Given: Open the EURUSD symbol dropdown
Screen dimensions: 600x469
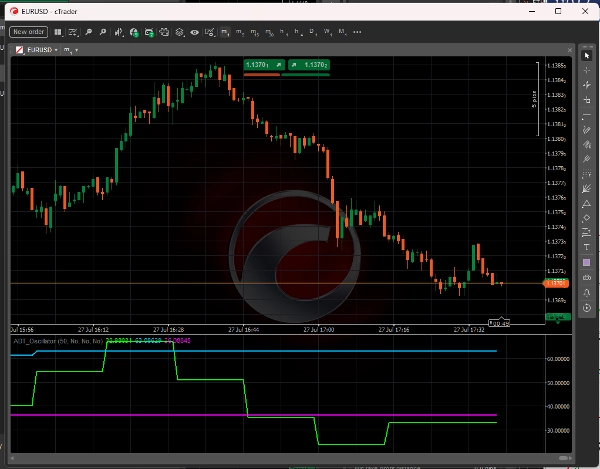Looking at the screenshot, I should (42, 50).
